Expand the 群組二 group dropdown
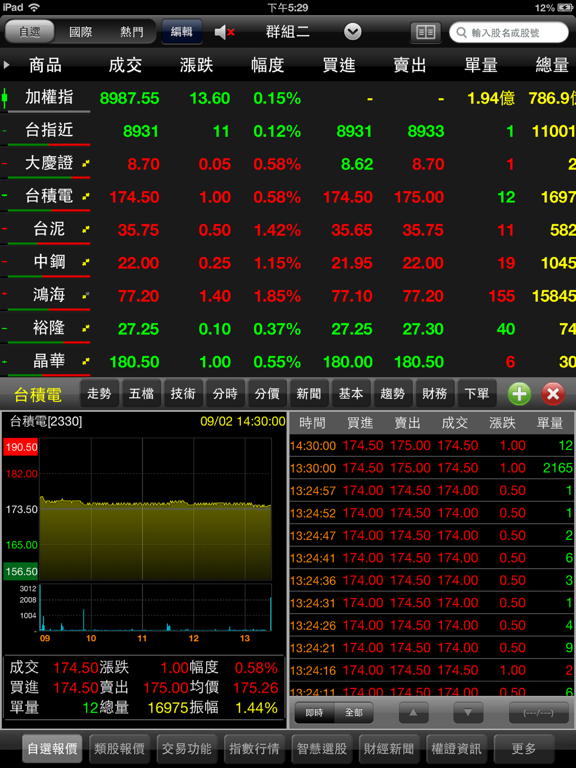 [x=352, y=32]
